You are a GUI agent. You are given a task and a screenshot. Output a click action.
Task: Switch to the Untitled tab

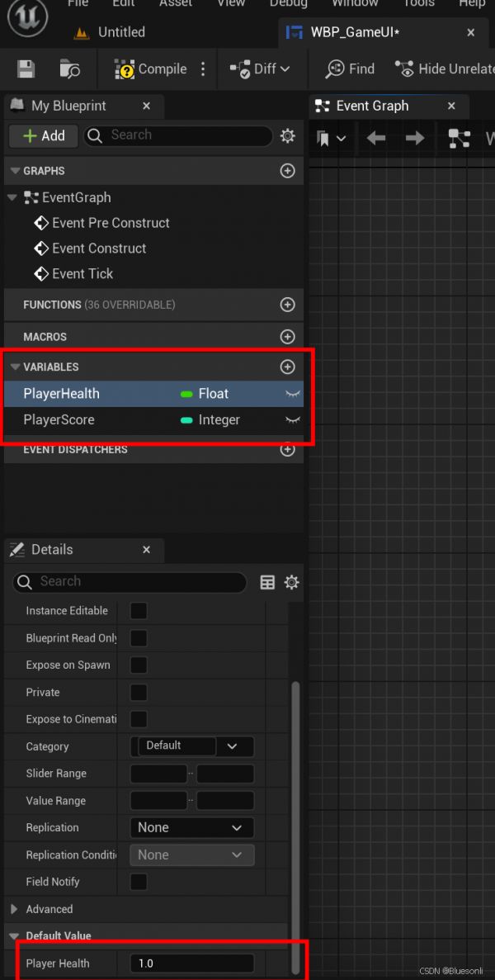[x=121, y=32]
